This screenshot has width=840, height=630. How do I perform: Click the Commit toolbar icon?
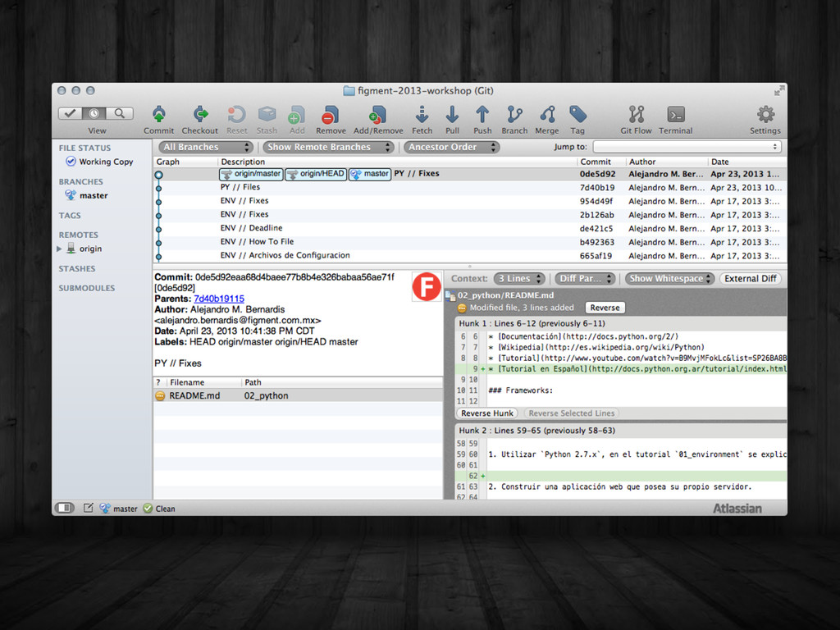pyautogui.click(x=158, y=114)
